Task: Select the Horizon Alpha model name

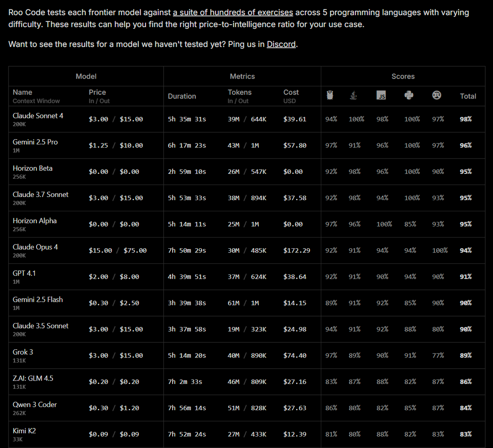Action: [x=35, y=221]
